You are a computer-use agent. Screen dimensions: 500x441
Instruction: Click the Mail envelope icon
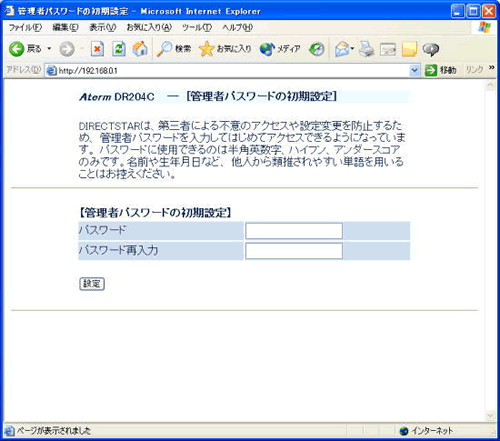(342, 49)
